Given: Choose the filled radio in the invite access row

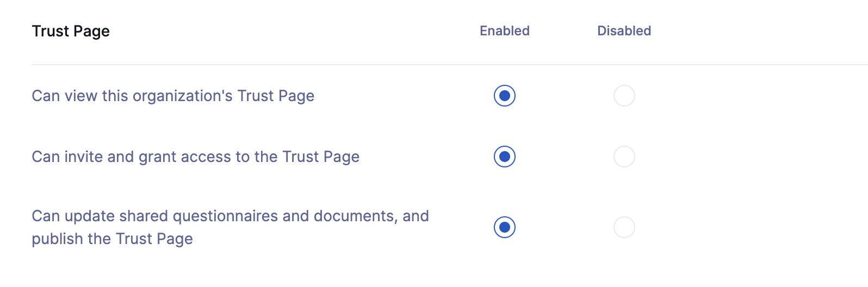Looking at the screenshot, I should tap(505, 157).
